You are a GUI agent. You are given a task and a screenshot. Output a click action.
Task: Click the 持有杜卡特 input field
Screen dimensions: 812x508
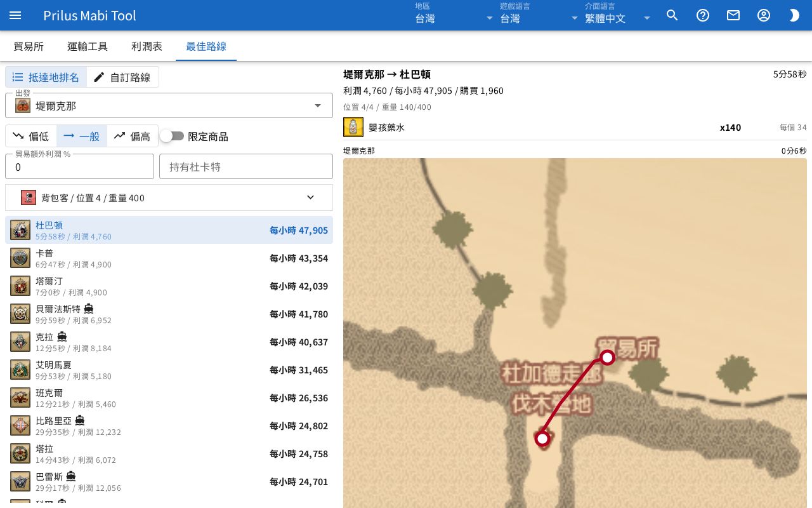point(246,166)
